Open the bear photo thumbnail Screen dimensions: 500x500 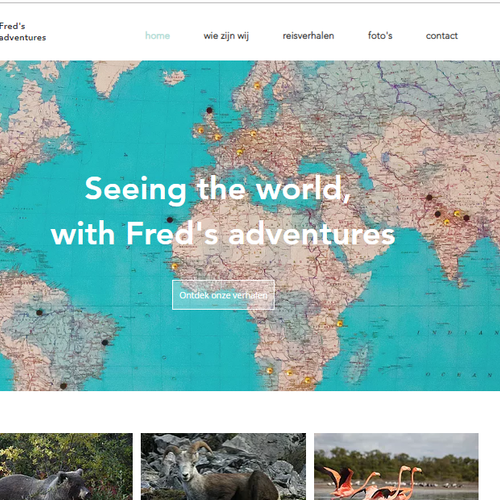[66, 467]
